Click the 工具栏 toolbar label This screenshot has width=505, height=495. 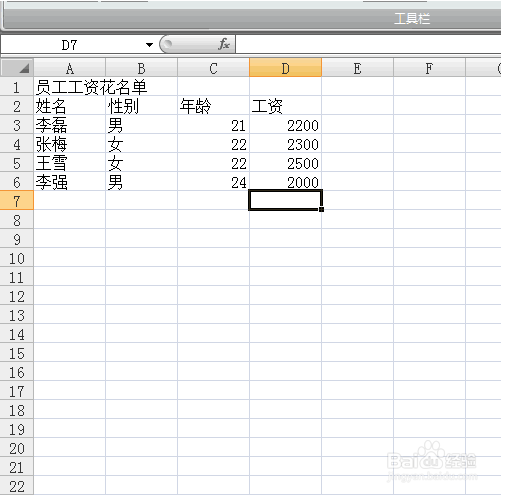click(x=412, y=18)
